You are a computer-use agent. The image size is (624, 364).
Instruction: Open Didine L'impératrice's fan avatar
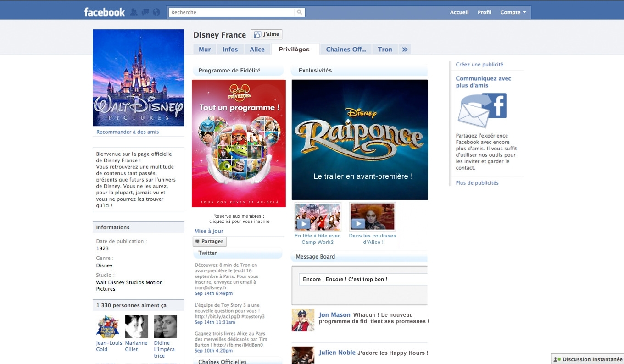coord(166,327)
